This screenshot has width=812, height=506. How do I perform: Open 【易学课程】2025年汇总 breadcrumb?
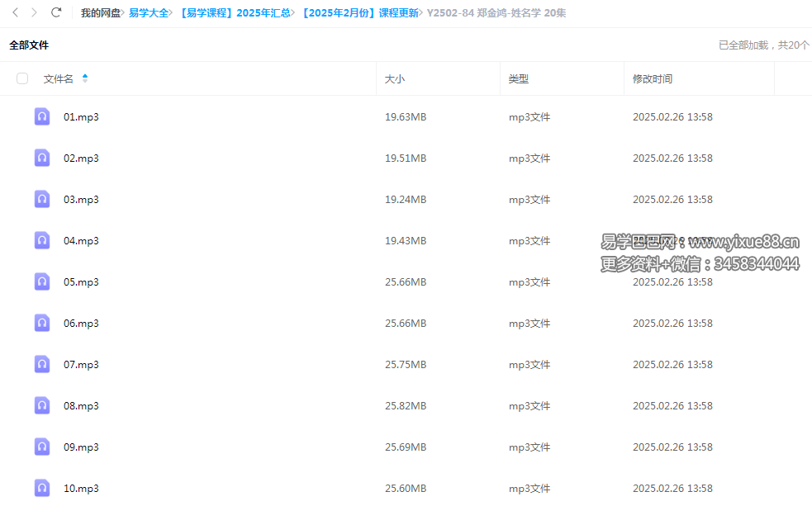(x=234, y=13)
